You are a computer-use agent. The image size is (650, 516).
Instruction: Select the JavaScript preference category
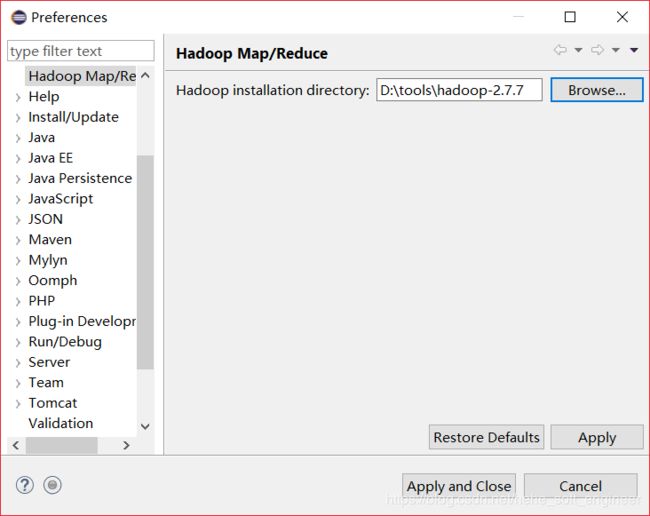61,199
